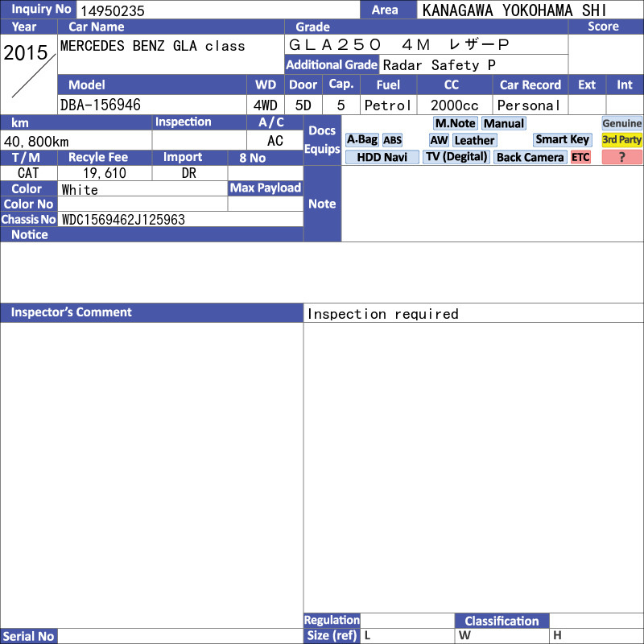The height and width of the screenshot is (644, 644).
Task: Select the ABS equipment badge
Action: pyautogui.click(x=392, y=140)
